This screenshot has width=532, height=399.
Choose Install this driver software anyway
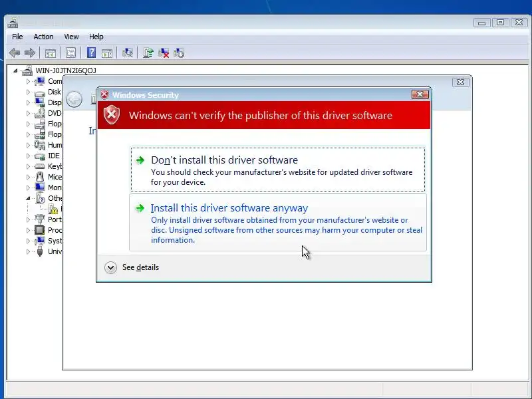(278, 223)
